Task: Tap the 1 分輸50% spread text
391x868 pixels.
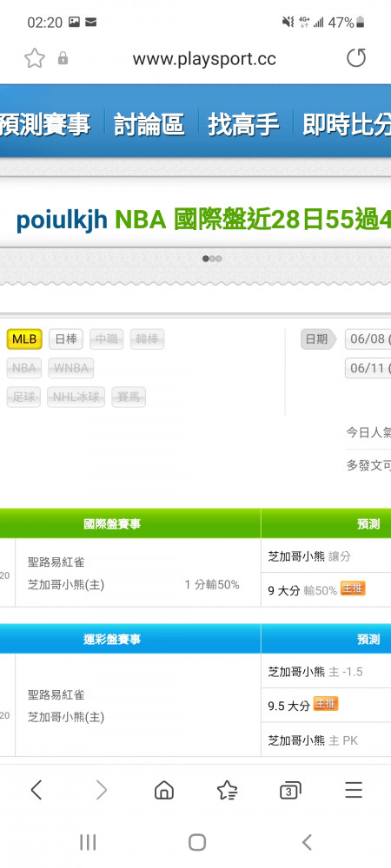Action: [212, 584]
